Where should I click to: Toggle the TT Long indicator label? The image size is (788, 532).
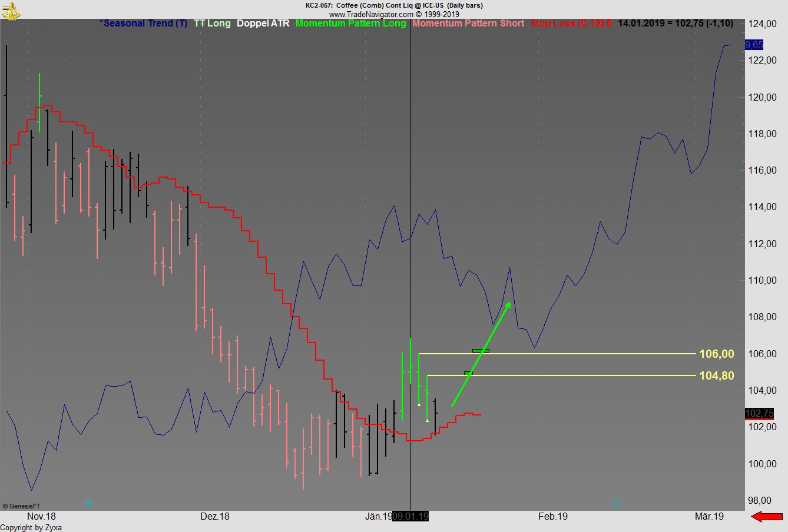click(x=212, y=24)
